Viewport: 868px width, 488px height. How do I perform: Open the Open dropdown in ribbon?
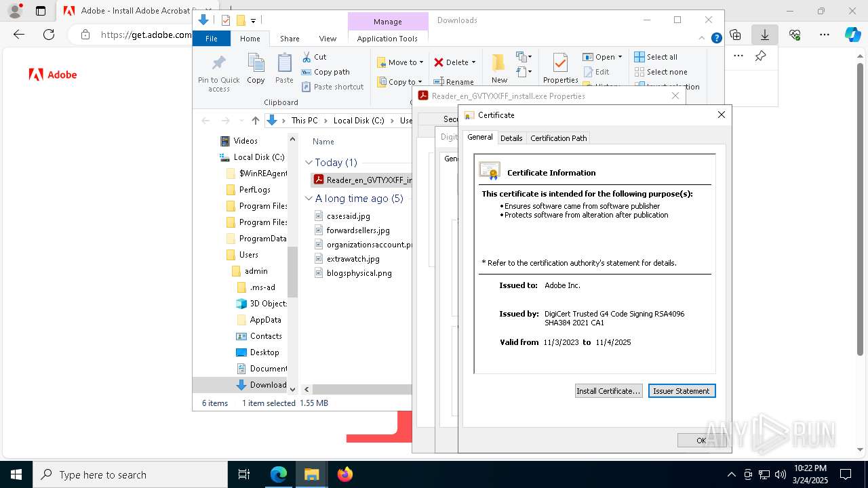602,57
